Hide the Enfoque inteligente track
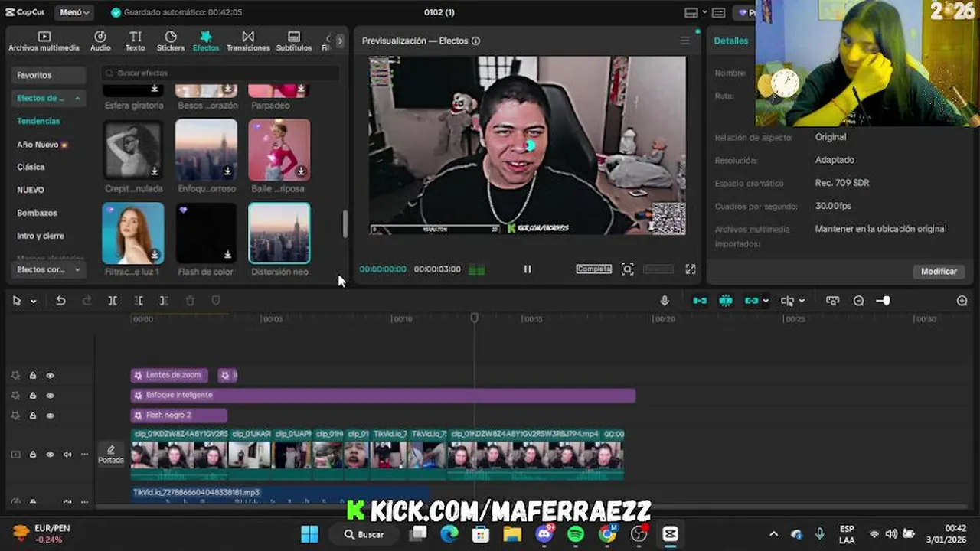This screenshot has height=551, width=980. coord(50,396)
